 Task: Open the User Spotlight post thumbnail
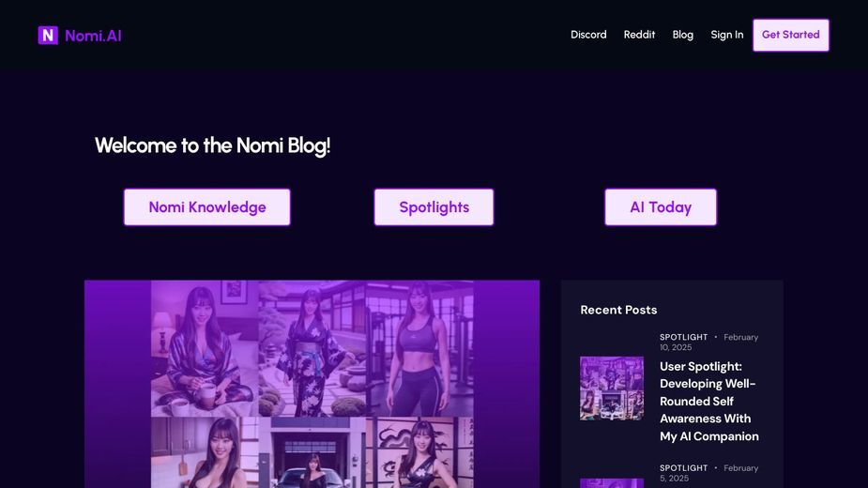pyautogui.click(x=612, y=389)
